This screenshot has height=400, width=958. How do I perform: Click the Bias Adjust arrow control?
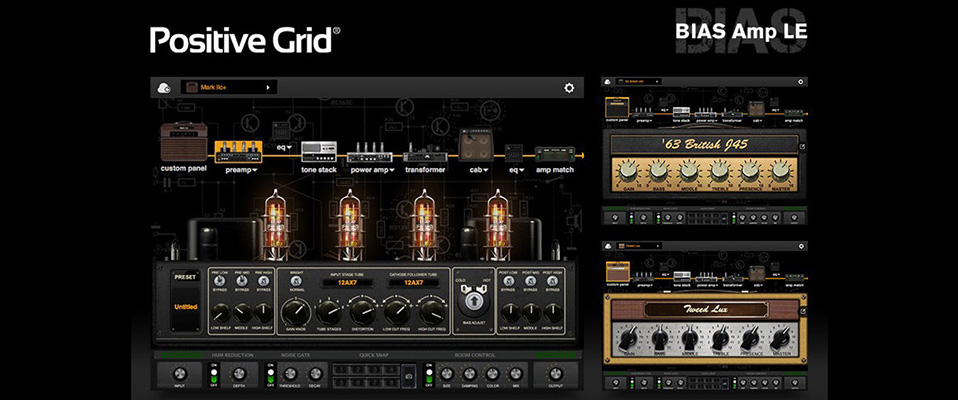474,301
